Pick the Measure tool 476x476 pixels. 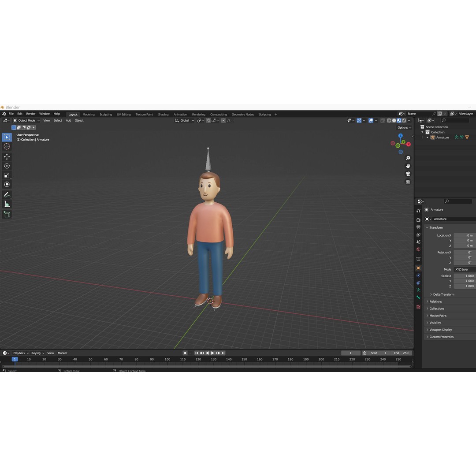pos(7,204)
